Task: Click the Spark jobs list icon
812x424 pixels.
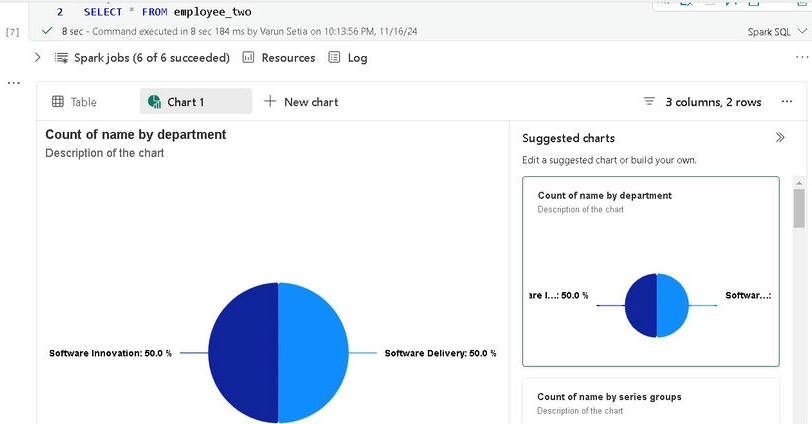Action: 61,58
